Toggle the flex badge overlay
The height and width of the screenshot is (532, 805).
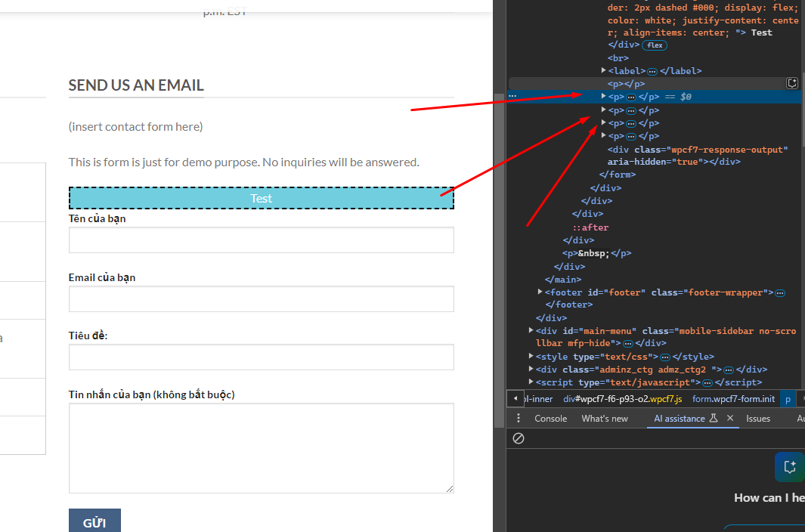[655, 45]
